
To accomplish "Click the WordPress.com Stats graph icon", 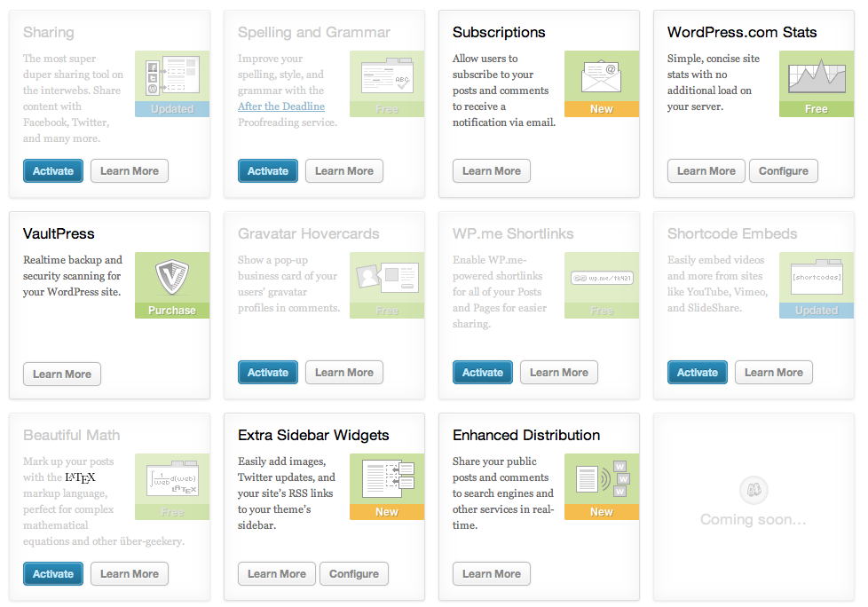I will pos(816,76).
